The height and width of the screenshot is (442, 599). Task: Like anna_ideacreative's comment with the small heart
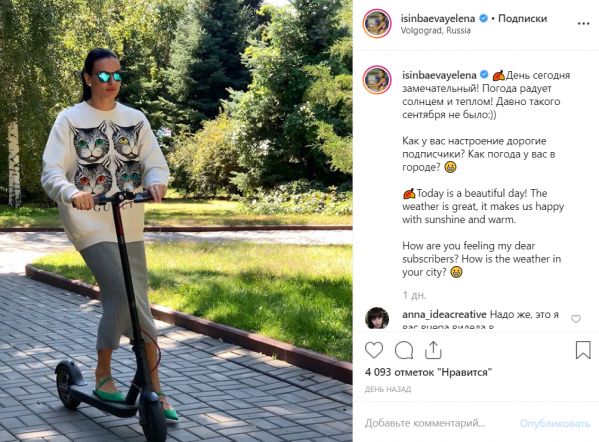pyautogui.click(x=576, y=319)
